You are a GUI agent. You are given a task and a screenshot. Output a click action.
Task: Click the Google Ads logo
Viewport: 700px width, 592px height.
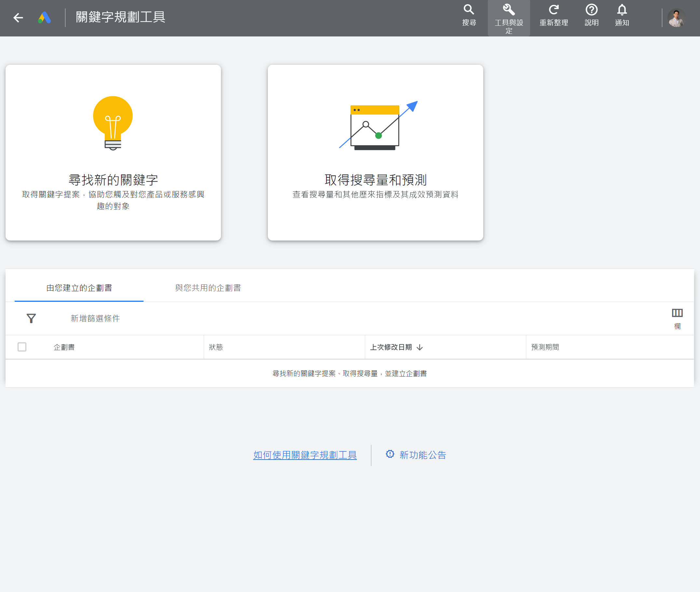click(x=44, y=18)
